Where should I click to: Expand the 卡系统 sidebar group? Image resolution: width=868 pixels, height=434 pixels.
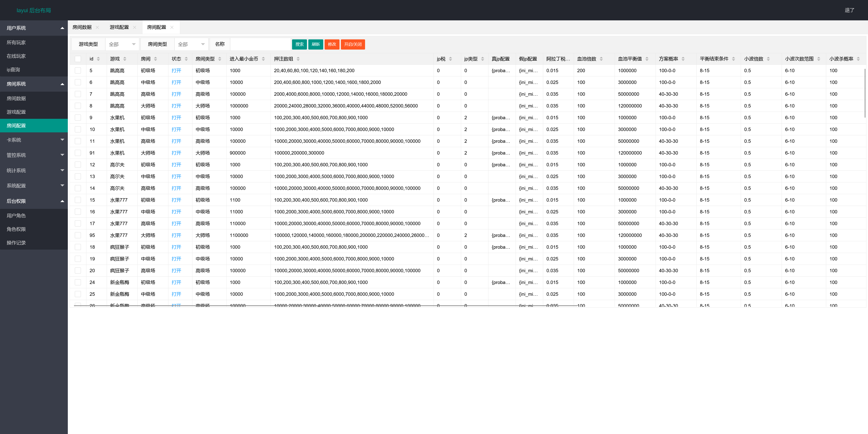pyautogui.click(x=34, y=140)
